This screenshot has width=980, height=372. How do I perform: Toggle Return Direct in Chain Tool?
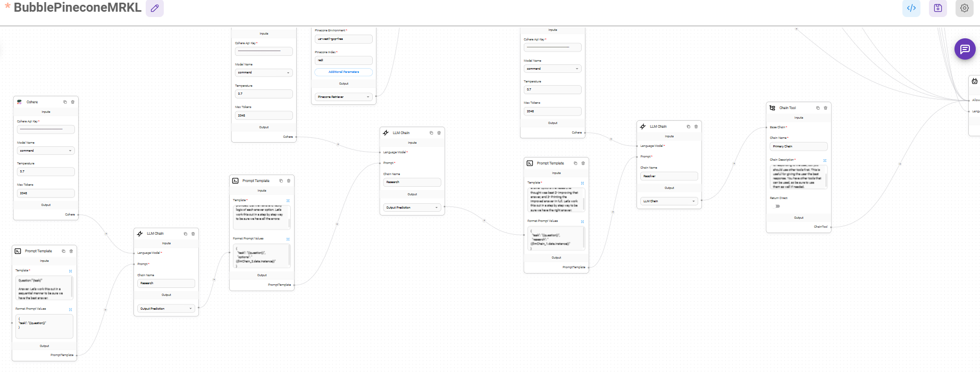click(777, 206)
